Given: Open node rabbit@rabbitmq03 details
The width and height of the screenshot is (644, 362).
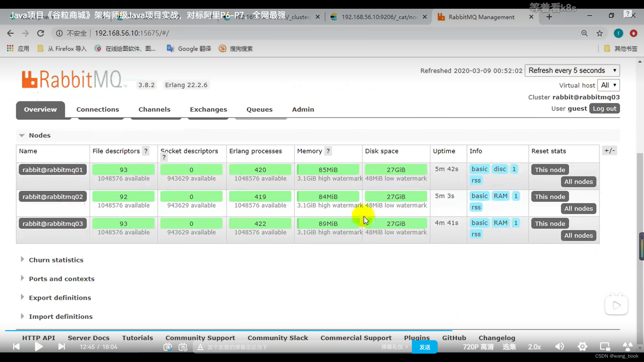Looking at the screenshot, I should (53, 224).
